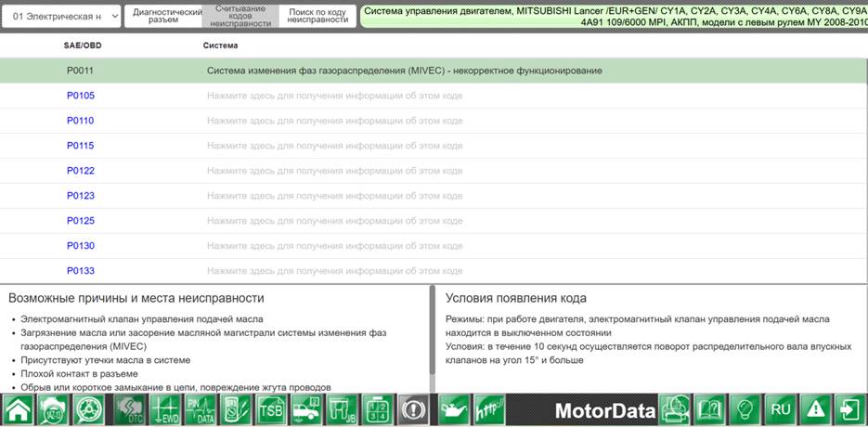Click the brake warning indicator icon
This screenshot has height=427, width=868.
[413, 410]
